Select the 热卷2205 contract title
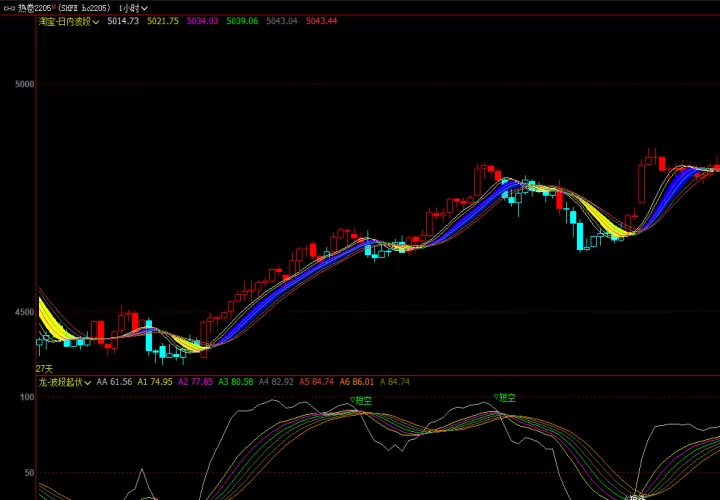 coord(36,8)
